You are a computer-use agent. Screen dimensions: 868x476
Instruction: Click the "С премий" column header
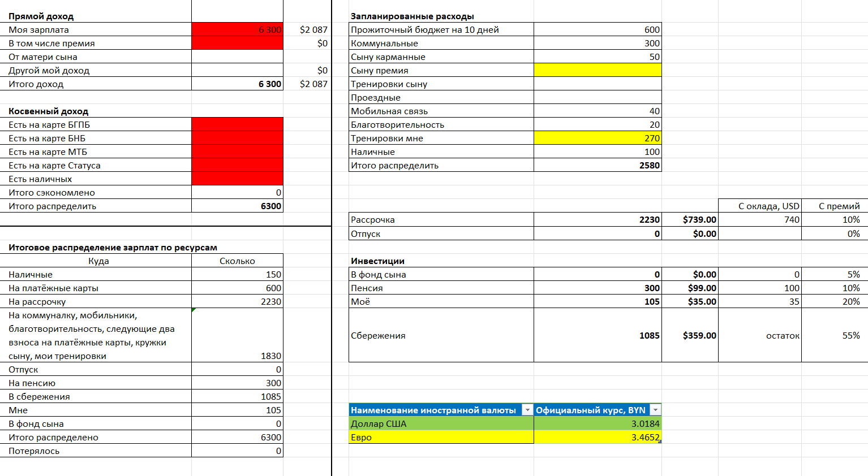[x=835, y=206]
